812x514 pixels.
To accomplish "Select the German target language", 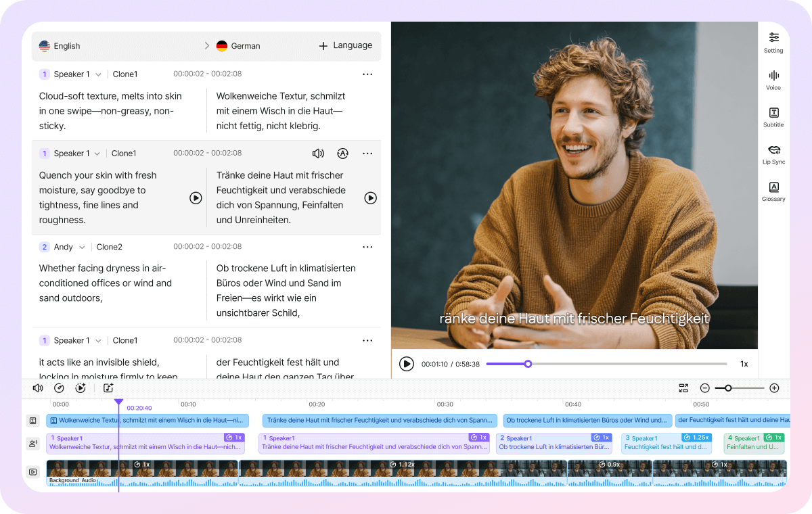I will (246, 45).
